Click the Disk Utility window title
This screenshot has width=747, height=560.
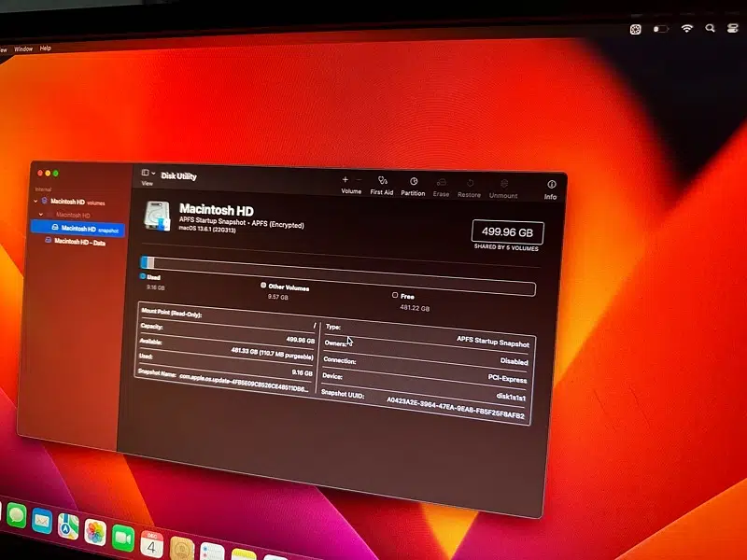coord(178,175)
